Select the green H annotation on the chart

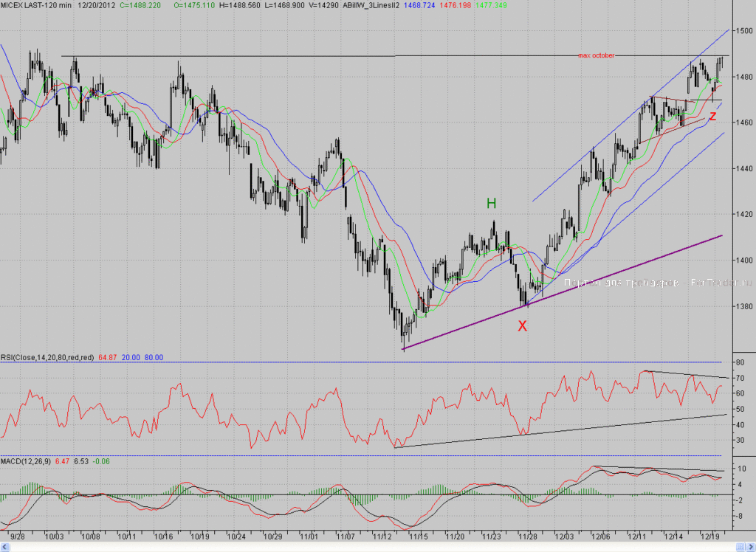[491, 204]
